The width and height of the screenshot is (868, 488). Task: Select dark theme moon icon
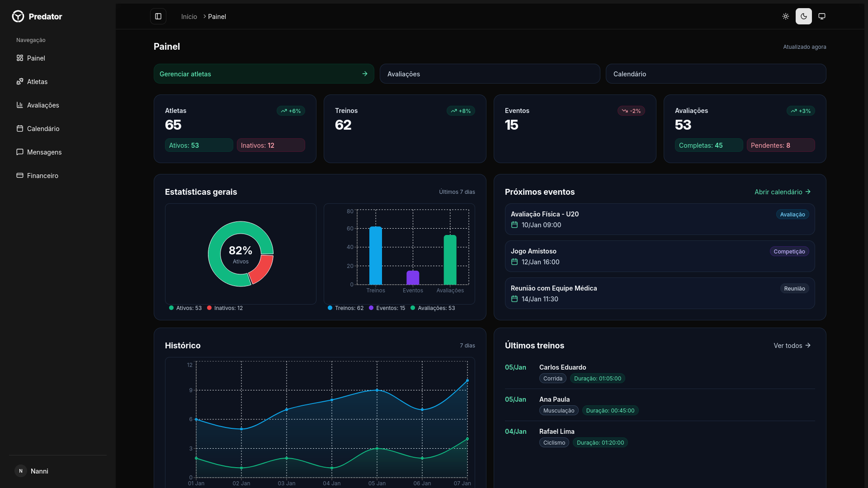point(804,16)
